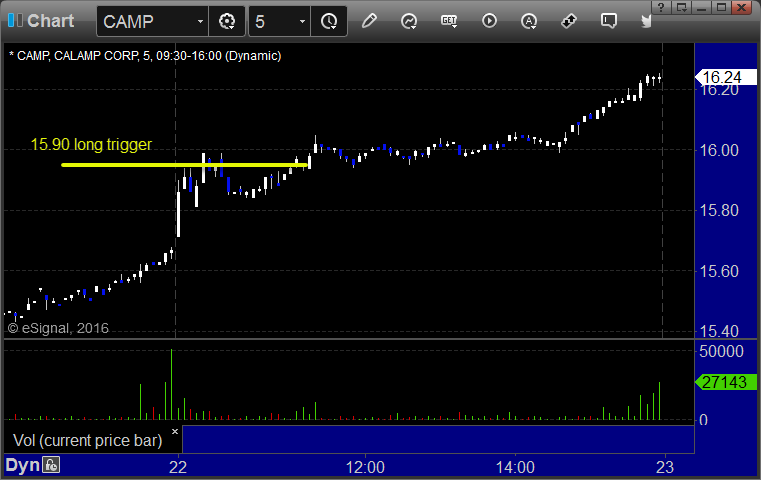Click the help question mark button
This screenshot has height=480, width=761.
[x=661, y=7]
